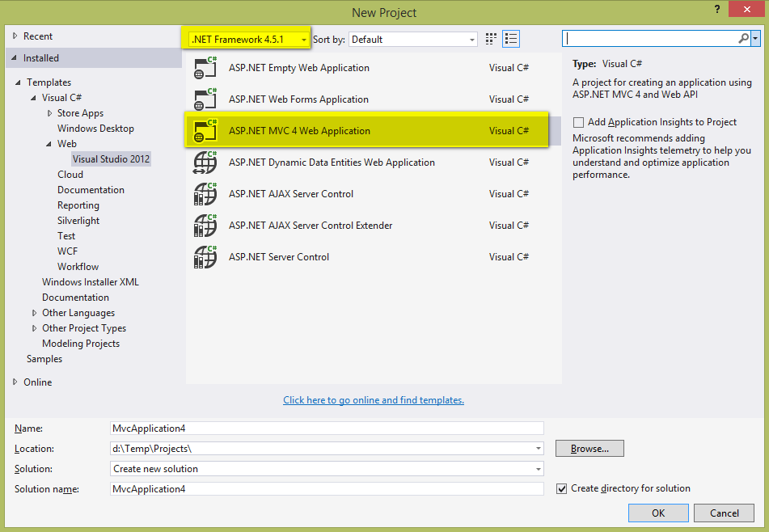Viewport: 769px width, 532px height.
Task: Select Visual Studio 2012 tree item
Action: [111, 158]
